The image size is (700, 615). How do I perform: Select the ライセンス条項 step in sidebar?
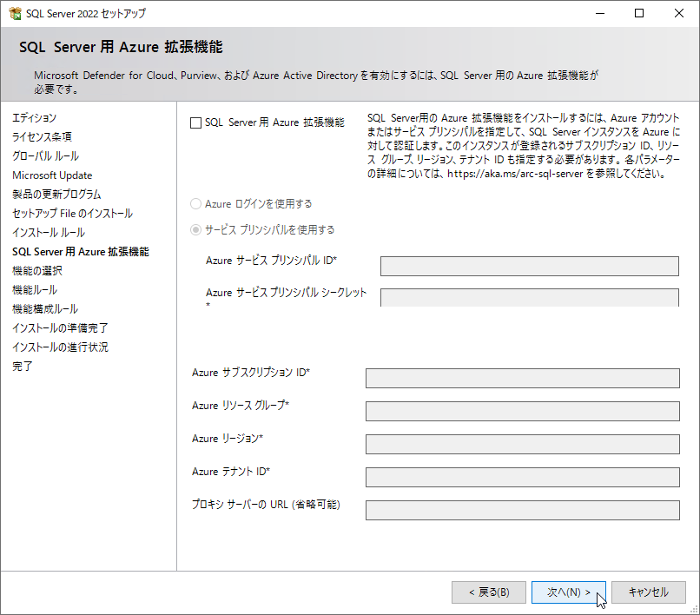42,137
